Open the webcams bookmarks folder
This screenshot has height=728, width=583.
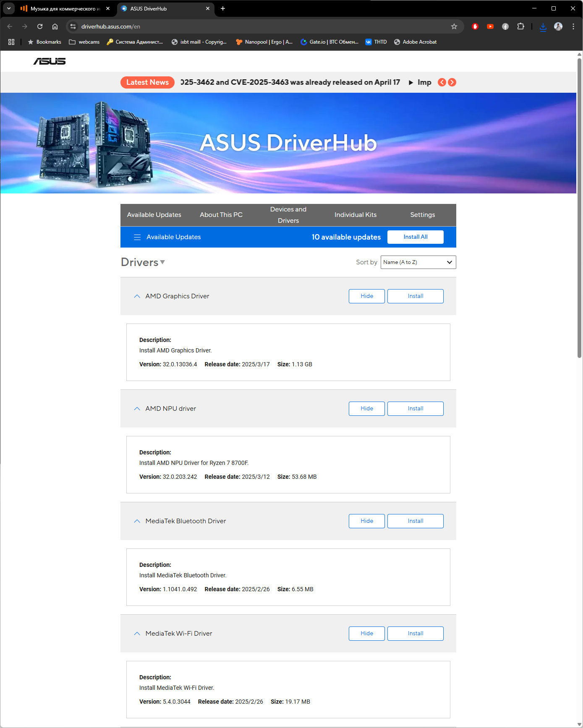pos(84,42)
